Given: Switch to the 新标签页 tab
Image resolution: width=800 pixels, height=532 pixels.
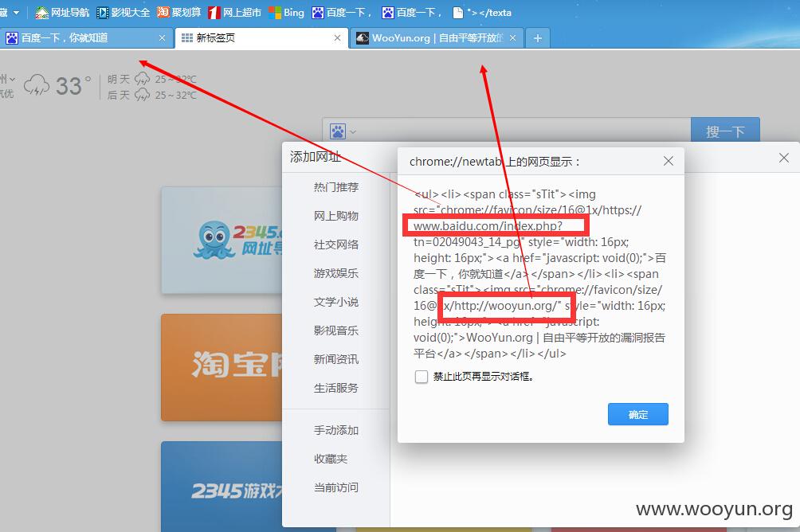Looking at the screenshot, I should (x=261, y=37).
